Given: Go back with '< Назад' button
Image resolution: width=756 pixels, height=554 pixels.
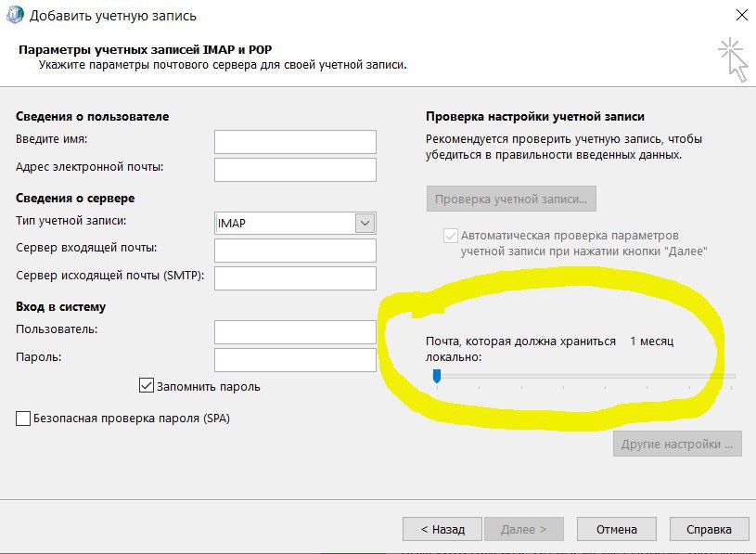Looking at the screenshot, I should pos(442,529).
